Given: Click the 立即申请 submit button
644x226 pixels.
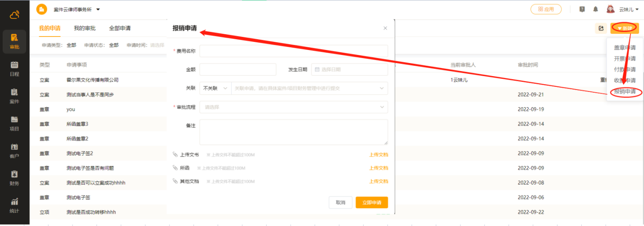Looking at the screenshot, I should point(371,203).
